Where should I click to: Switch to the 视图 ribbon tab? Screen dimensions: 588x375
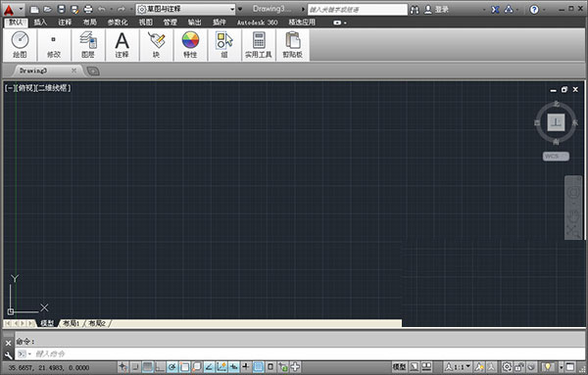146,23
